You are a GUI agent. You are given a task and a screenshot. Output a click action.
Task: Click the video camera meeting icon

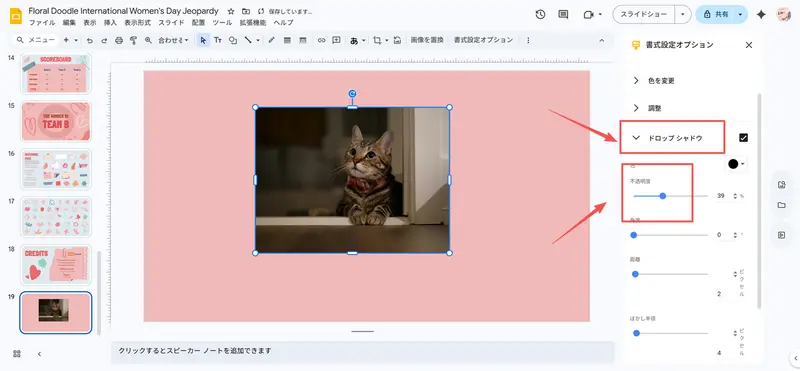pos(589,14)
